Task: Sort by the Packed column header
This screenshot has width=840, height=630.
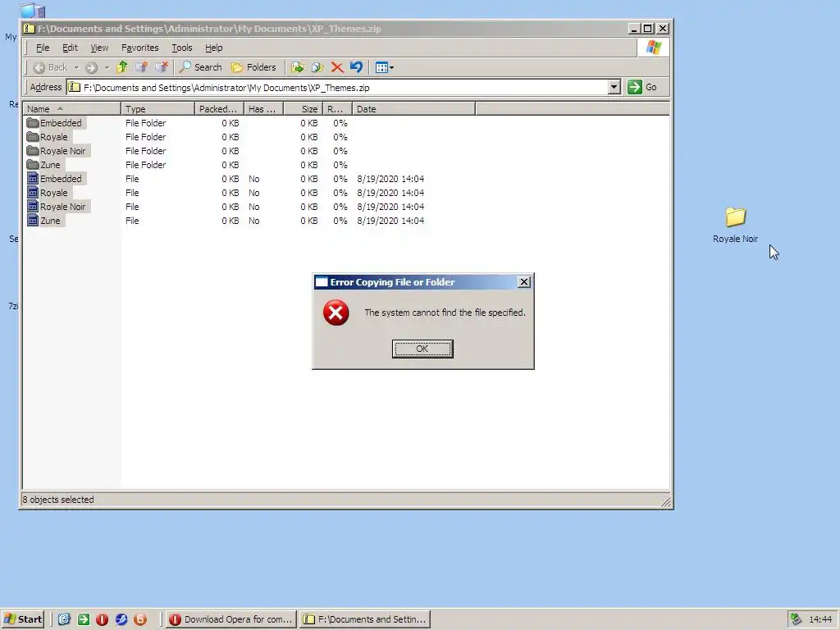Action: tap(218, 109)
